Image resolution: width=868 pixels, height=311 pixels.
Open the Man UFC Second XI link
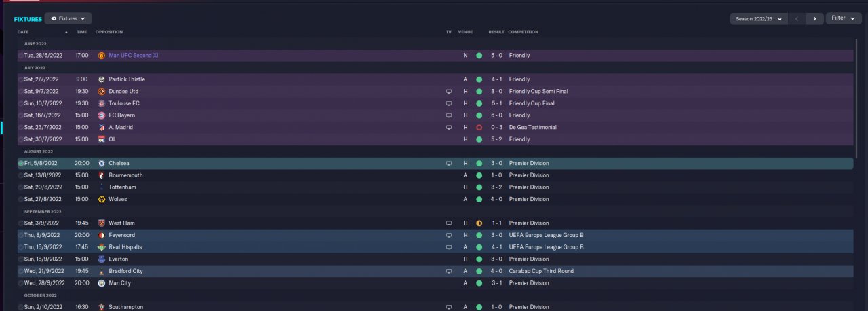pyautogui.click(x=133, y=56)
